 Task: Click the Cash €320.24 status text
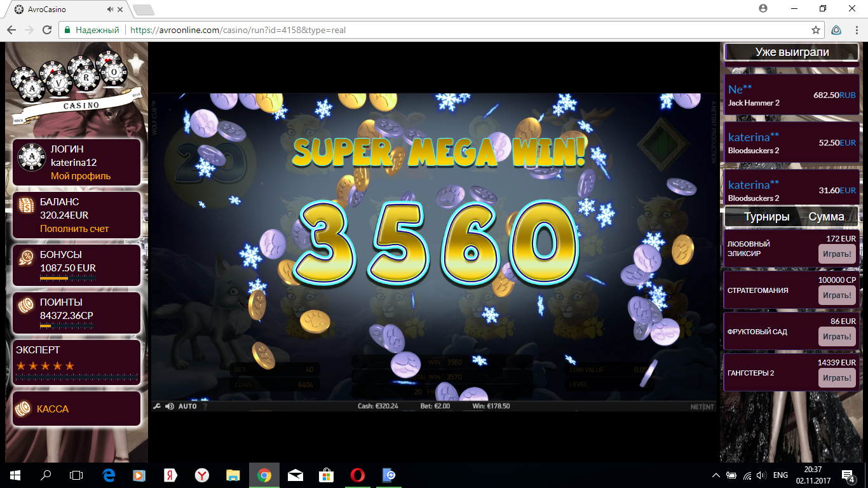coord(378,407)
